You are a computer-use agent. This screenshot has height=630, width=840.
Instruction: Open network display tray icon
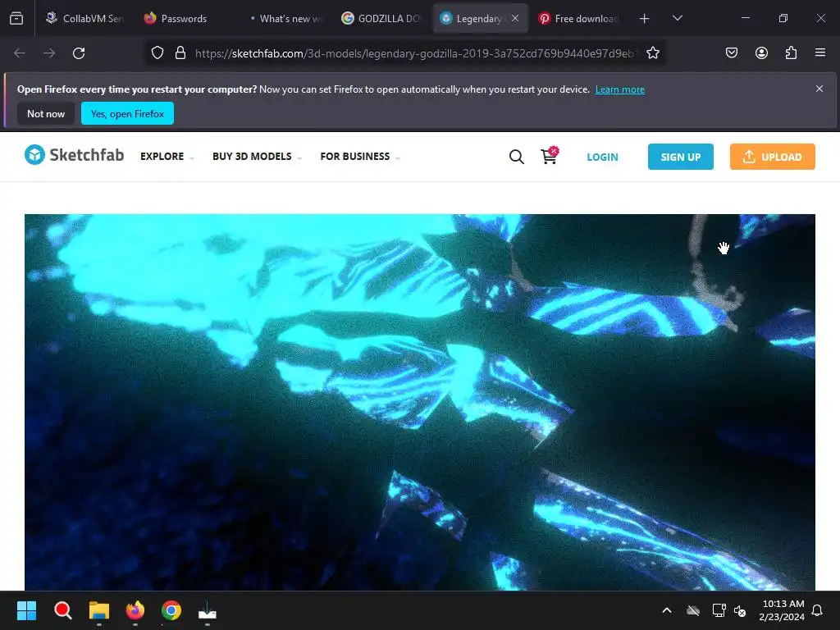click(x=719, y=610)
